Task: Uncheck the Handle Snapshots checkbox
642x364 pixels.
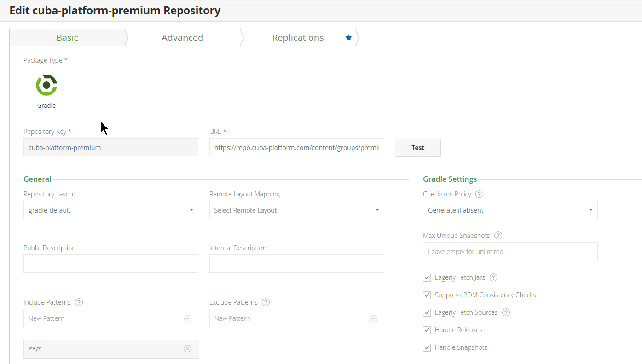Action: pos(427,347)
